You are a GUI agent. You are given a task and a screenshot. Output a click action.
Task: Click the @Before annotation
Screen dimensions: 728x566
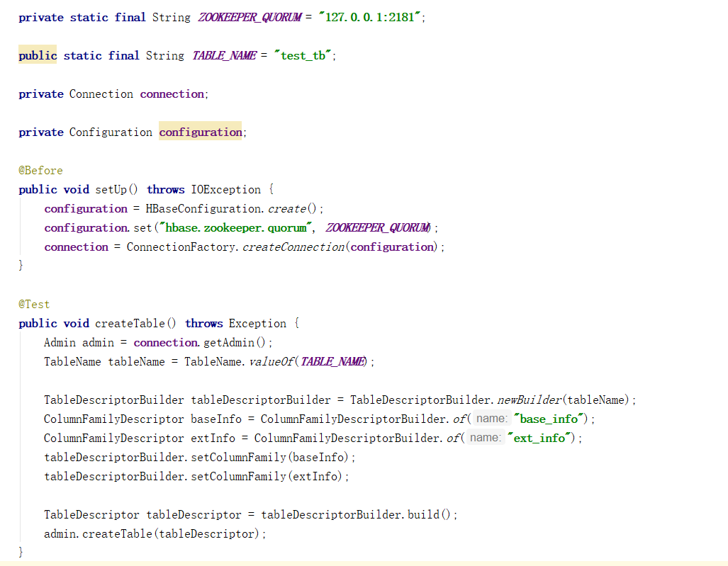pyautogui.click(x=40, y=170)
